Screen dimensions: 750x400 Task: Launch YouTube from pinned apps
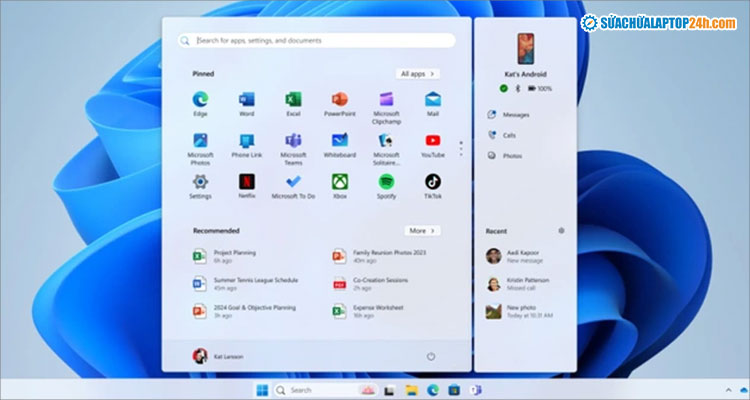(433, 141)
